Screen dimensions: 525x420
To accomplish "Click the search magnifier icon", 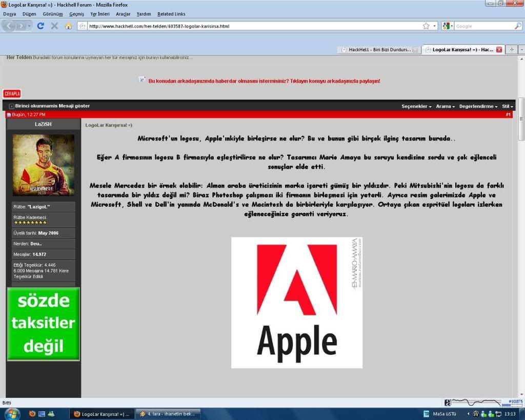I will point(518,26).
